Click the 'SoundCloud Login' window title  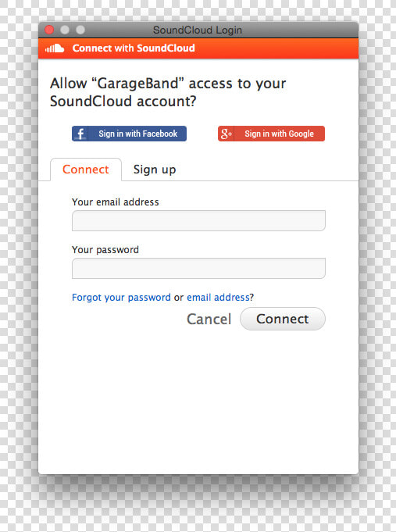(x=198, y=30)
